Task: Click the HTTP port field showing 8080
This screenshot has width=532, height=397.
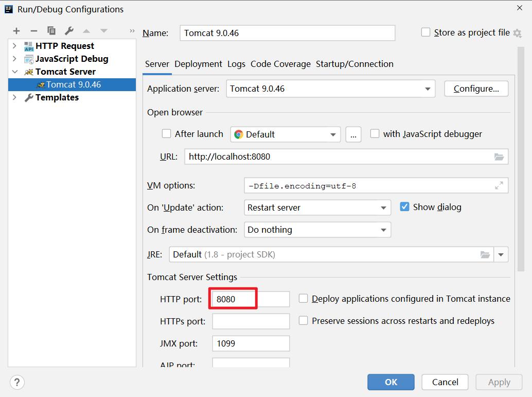Action: [x=251, y=299]
